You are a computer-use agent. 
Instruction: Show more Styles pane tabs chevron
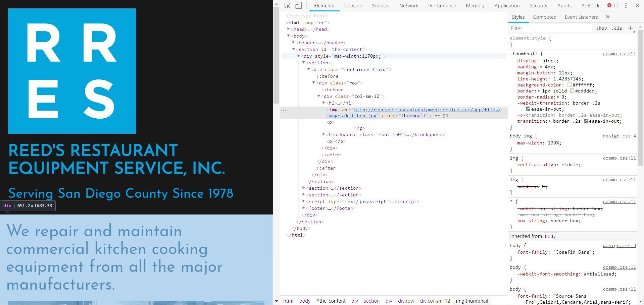(608, 17)
